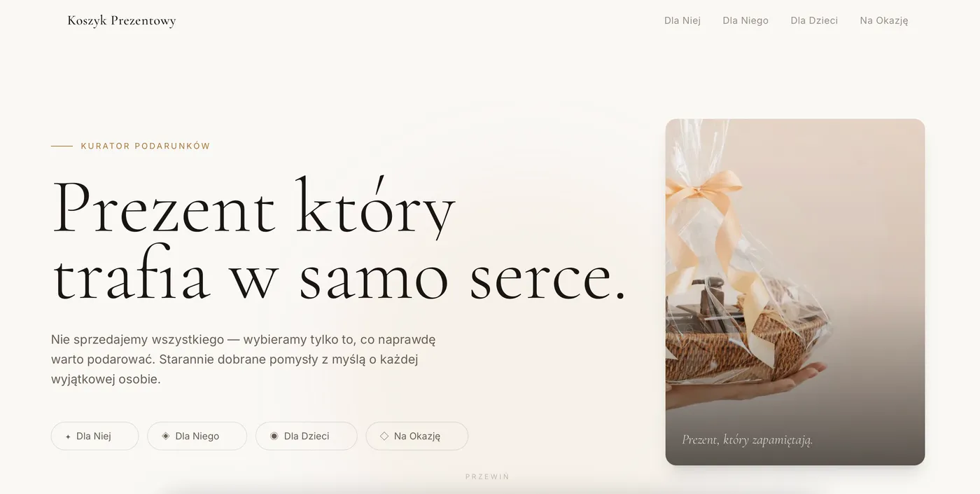This screenshot has width=980, height=494.
Task: Click the outlined diamond icon beside Na Okazję
Action: (384, 436)
